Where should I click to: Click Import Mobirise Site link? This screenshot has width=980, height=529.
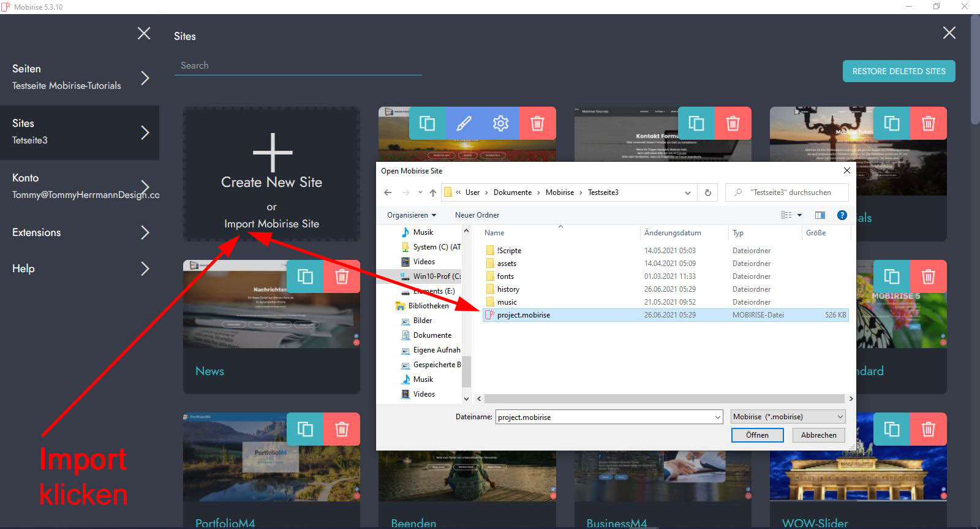tap(271, 224)
